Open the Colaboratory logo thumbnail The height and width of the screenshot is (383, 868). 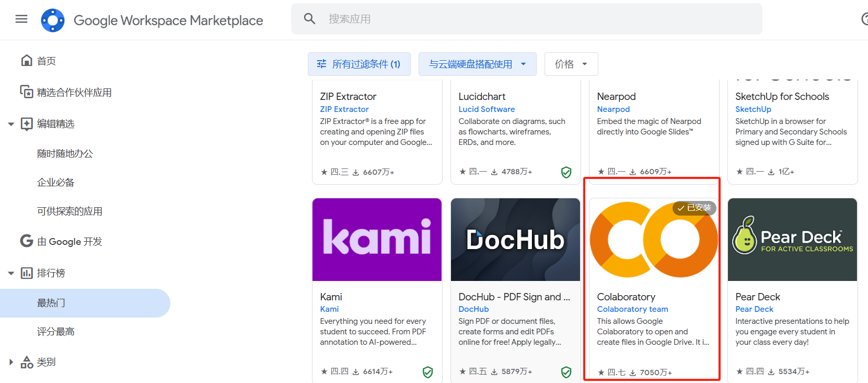654,240
